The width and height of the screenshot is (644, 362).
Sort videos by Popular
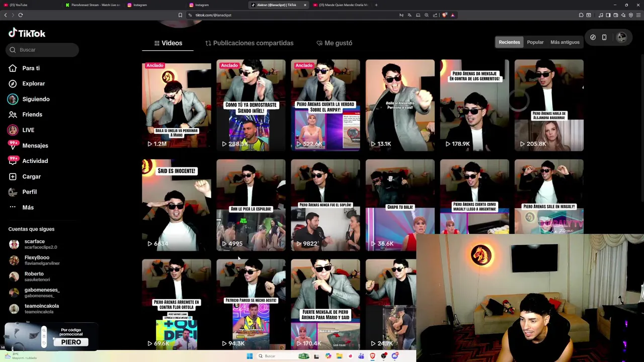[535, 42]
